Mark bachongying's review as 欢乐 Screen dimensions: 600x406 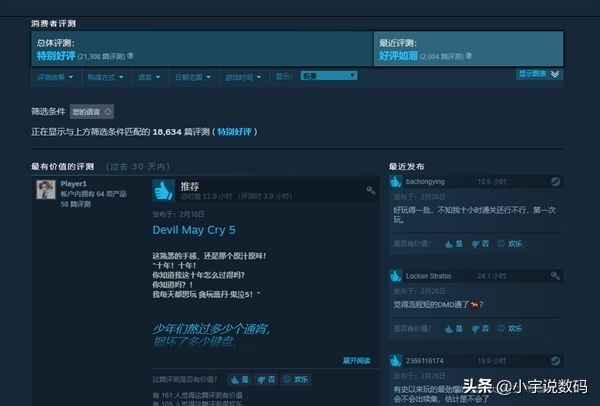pyautogui.click(x=510, y=244)
